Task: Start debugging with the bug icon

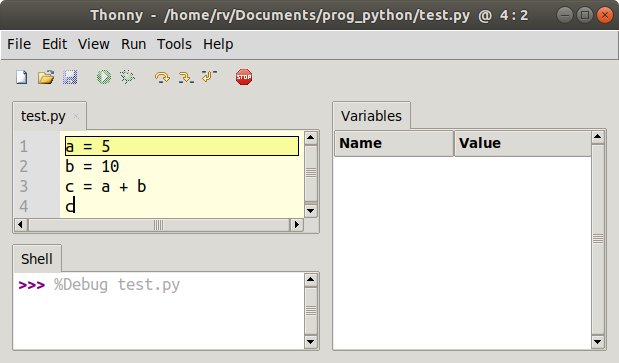Action: pyautogui.click(x=128, y=77)
